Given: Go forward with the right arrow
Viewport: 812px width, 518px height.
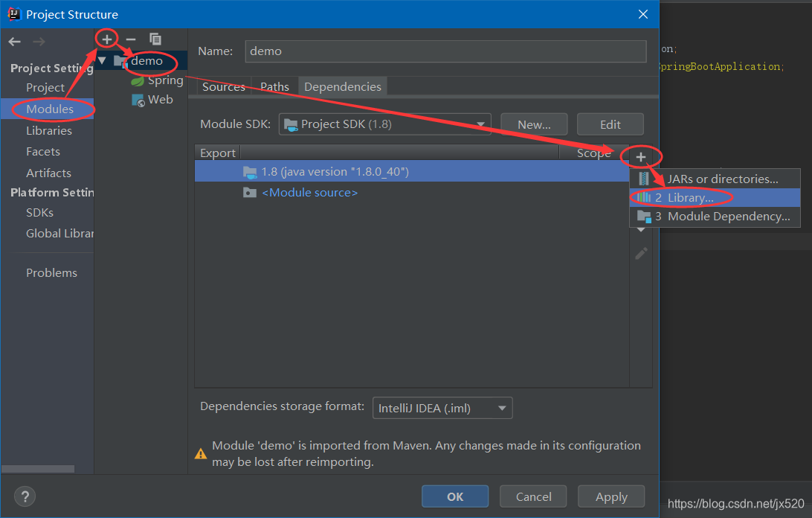Looking at the screenshot, I should [39, 42].
